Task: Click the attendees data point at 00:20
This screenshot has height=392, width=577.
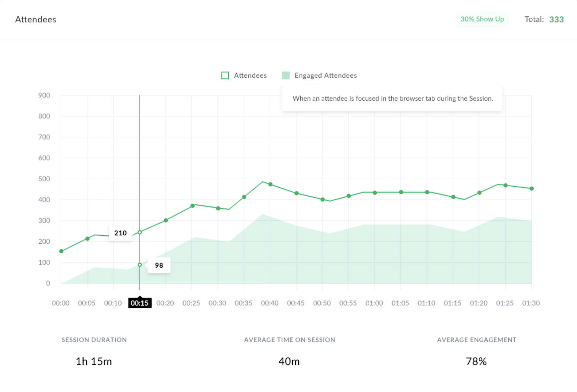Action: 166,220
